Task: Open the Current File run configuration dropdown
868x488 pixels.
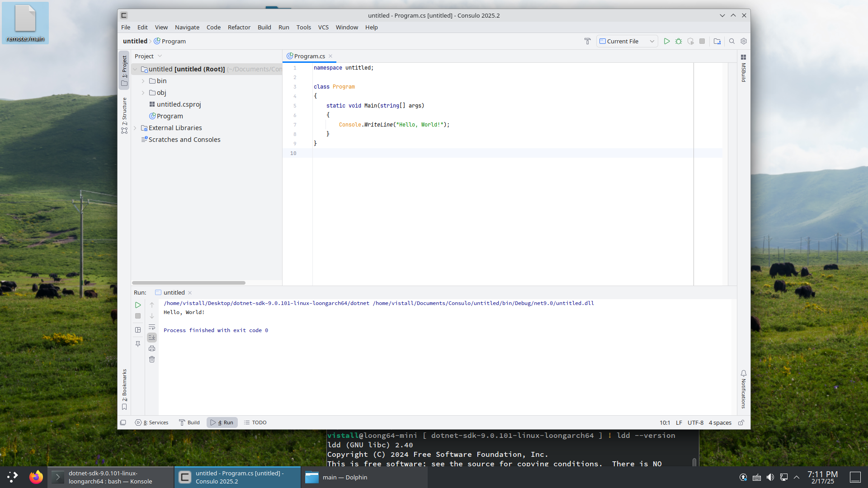Action: (627, 41)
